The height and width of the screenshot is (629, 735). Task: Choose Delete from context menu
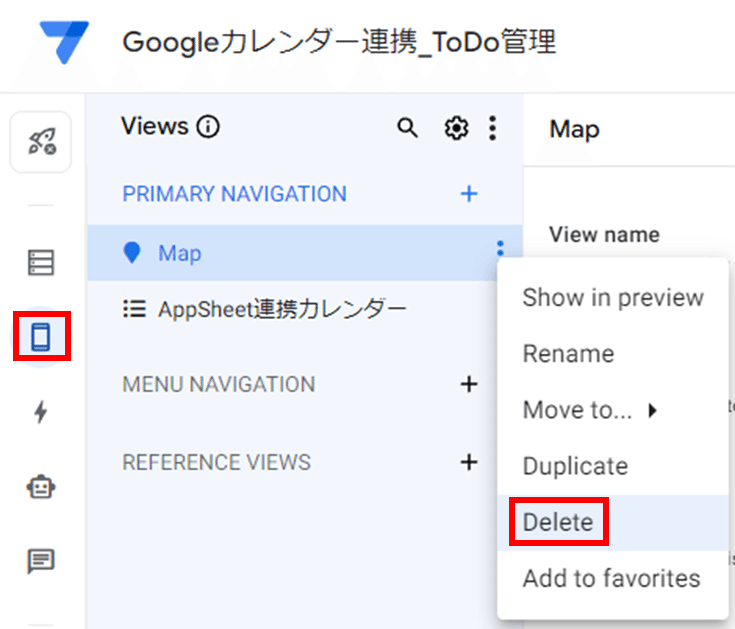click(x=613, y=522)
